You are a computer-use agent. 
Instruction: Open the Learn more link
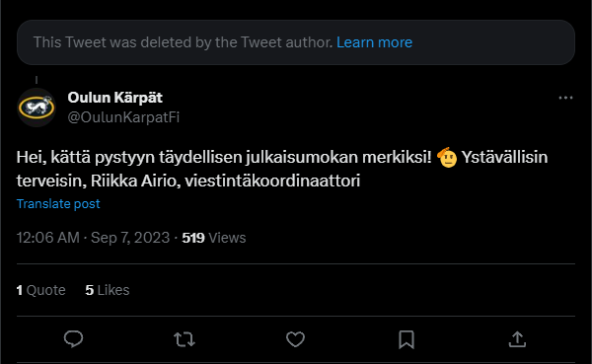tap(374, 42)
